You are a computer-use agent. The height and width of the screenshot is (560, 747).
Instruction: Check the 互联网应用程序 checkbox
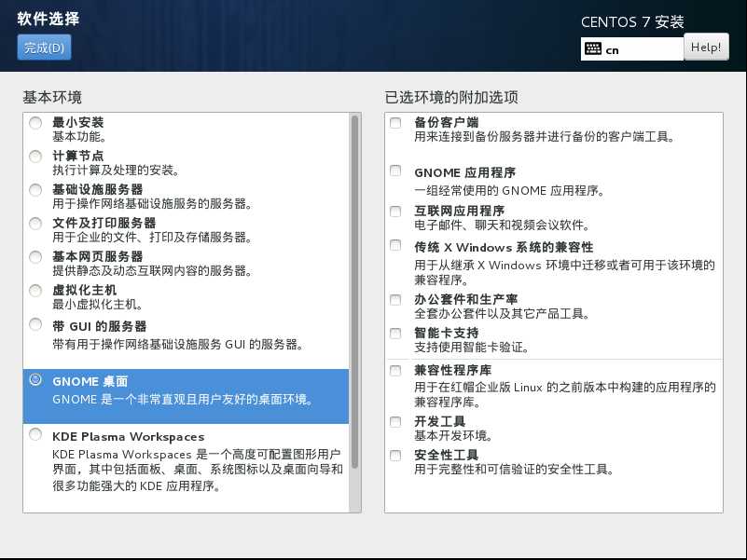point(395,212)
